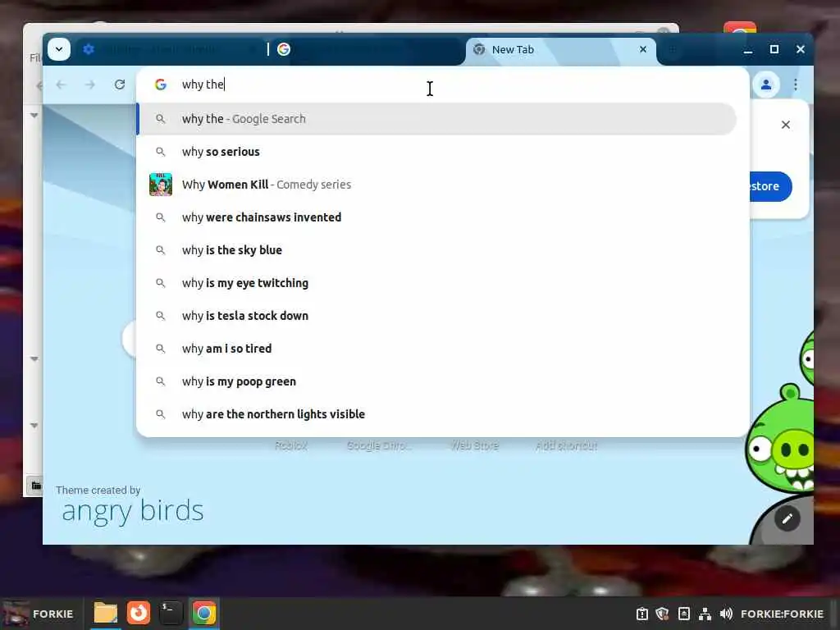Expand the top arrow in the background file manager sidebar

(34, 115)
